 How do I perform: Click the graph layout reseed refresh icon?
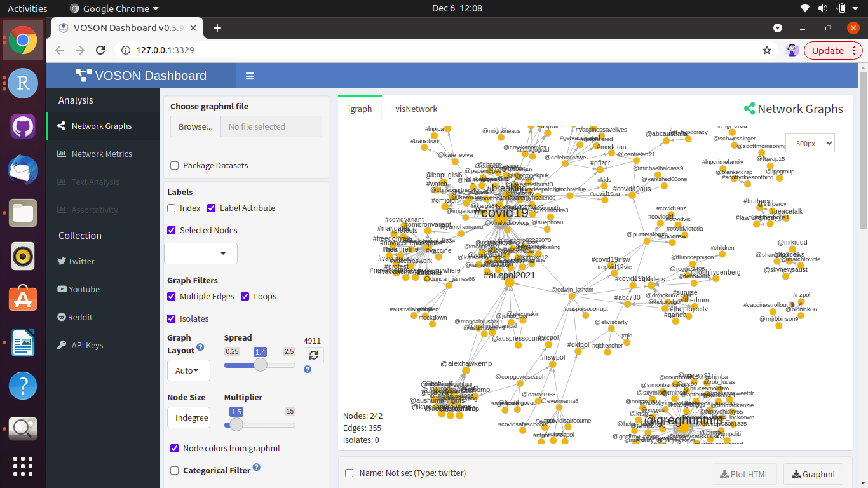click(x=313, y=355)
